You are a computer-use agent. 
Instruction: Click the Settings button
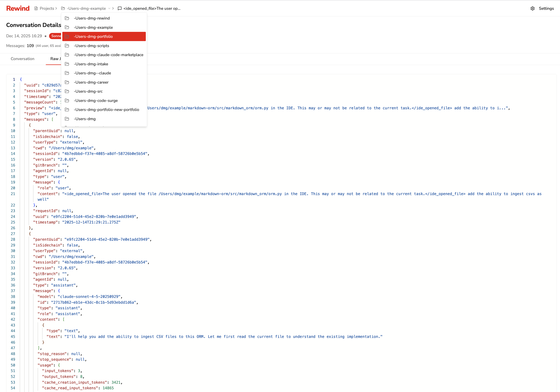(x=547, y=8)
